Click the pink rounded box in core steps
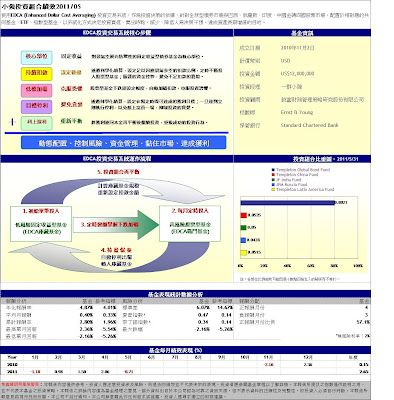The image size is (394, 400). pyautogui.click(x=37, y=90)
